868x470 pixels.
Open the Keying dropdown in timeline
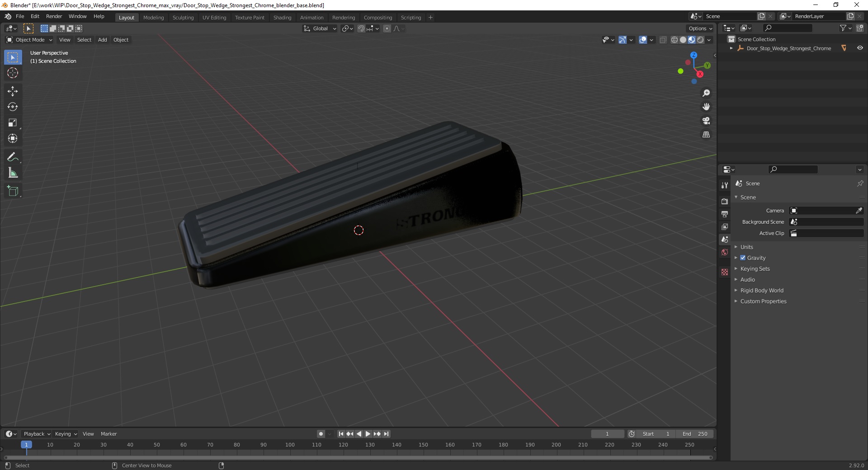point(66,434)
